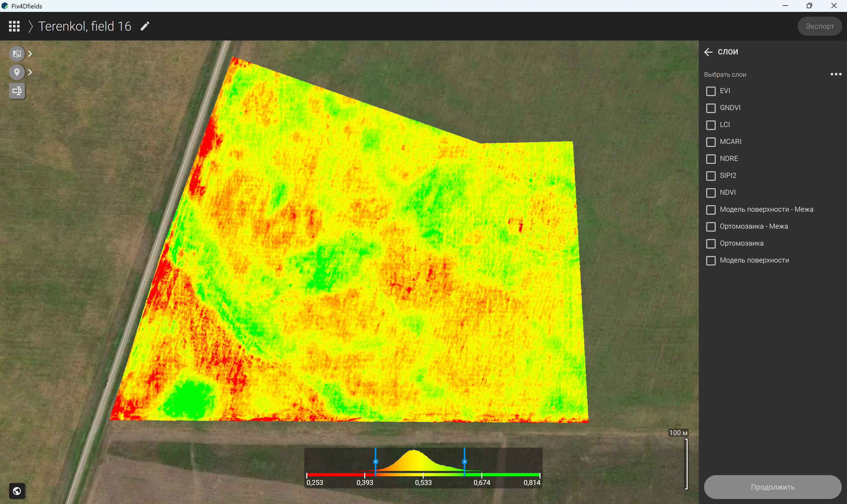Click the pencil icon to rename the project
This screenshot has height=504, width=847.
pos(145,26)
